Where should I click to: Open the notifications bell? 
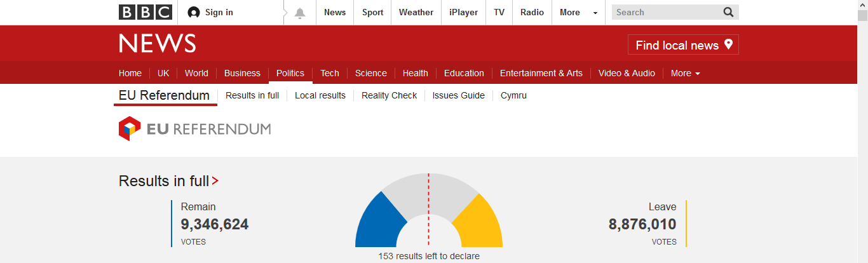click(300, 13)
